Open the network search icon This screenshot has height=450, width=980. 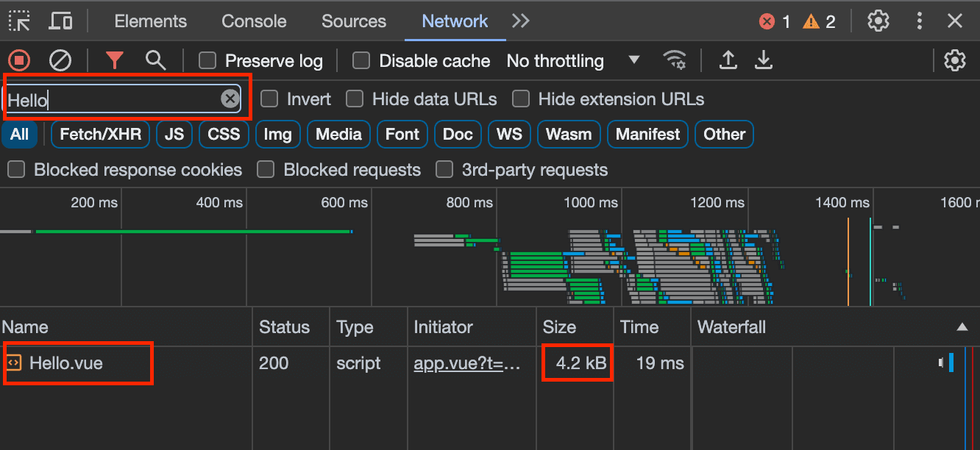(x=155, y=60)
